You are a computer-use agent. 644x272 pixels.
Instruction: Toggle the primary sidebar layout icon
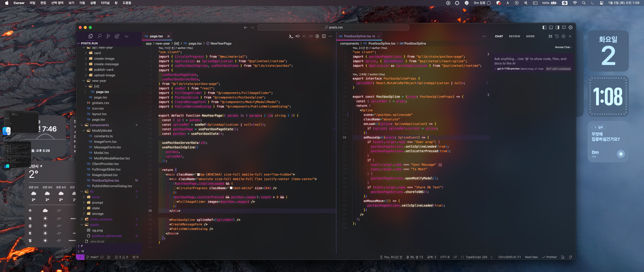coord(544,27)
